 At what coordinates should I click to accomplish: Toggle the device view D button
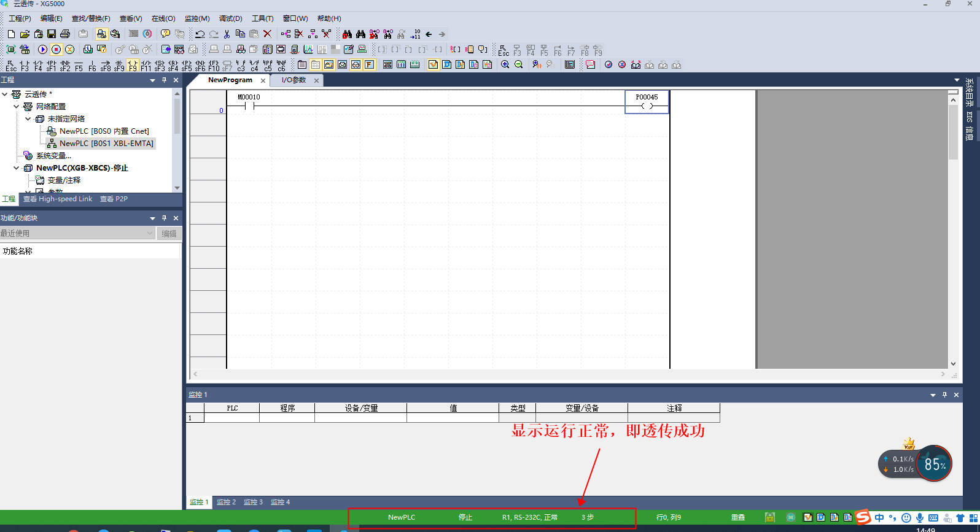click(x=446, y=65)
